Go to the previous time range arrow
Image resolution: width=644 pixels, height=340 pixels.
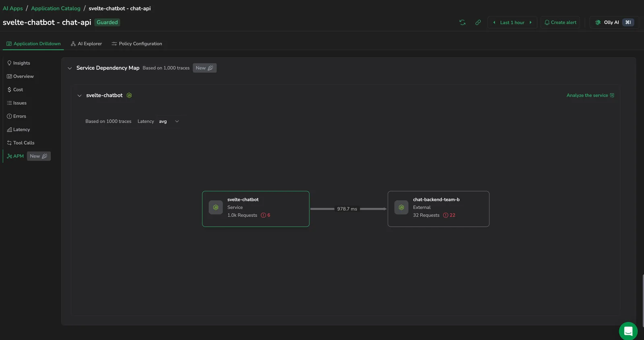(x=494, y=23)
